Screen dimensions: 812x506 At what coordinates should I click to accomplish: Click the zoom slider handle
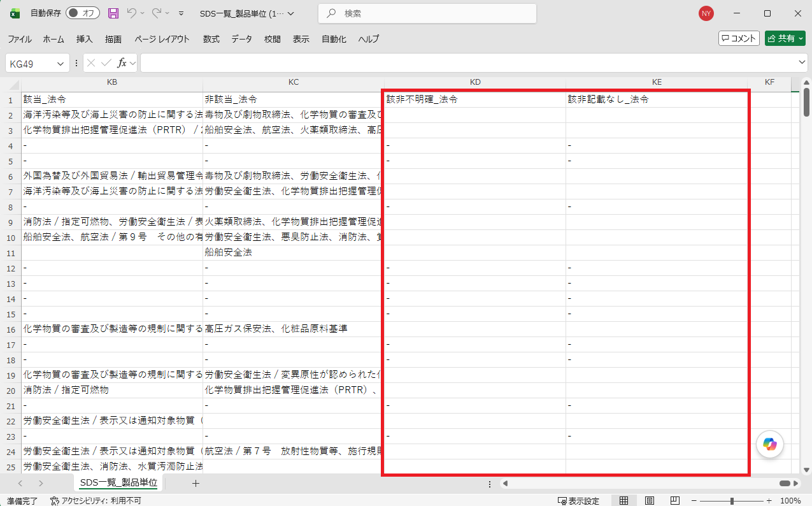732,501
